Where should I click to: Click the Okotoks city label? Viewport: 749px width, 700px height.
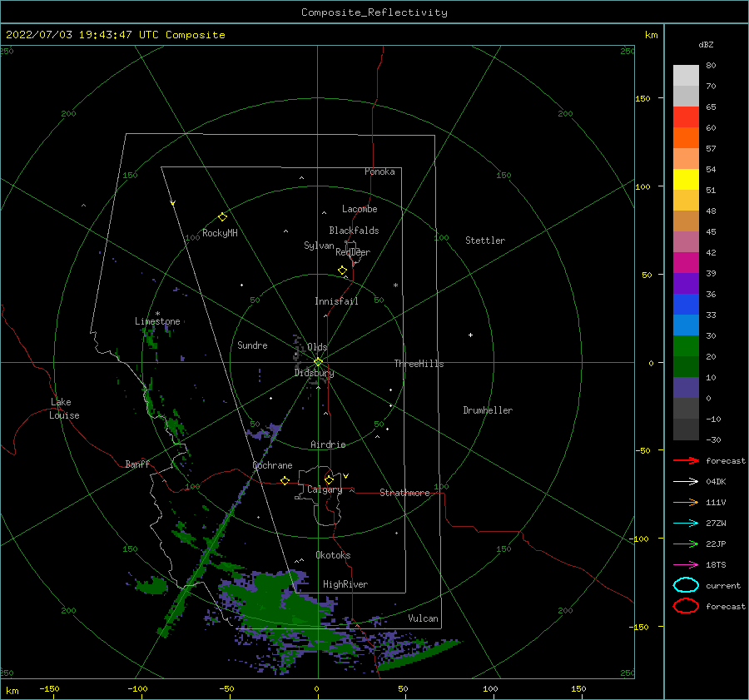[334, 555]
